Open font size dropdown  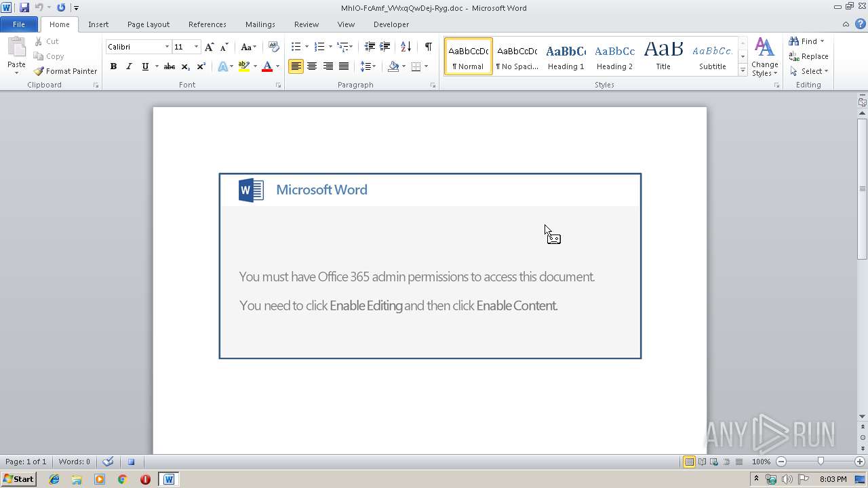[196, 47]
